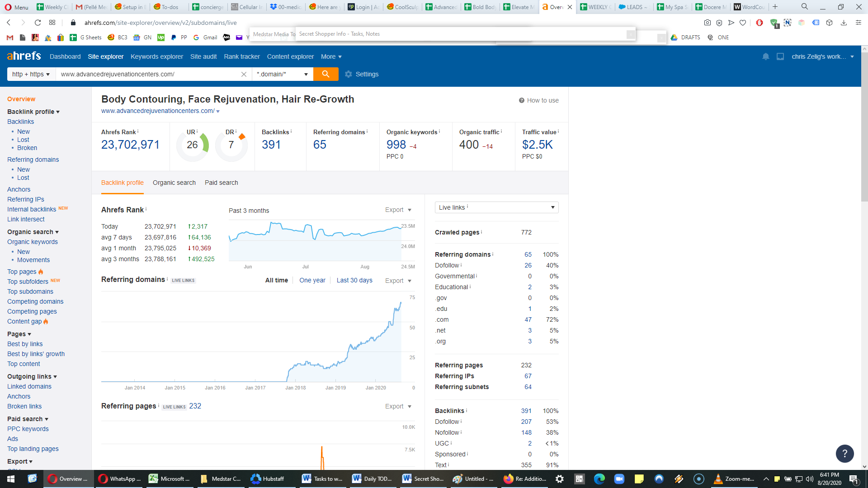Screen dimensions: 868x488
Task: Open the messages icon beside notifications
Action: [x=780, y=56]
